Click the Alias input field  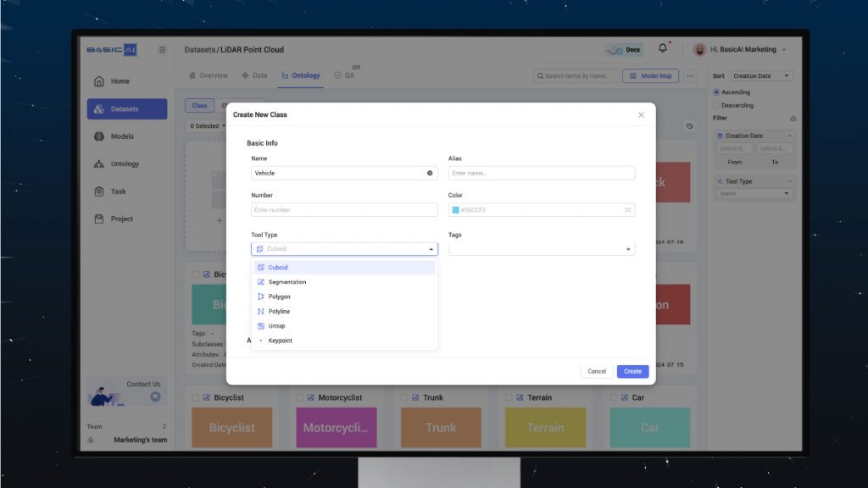tap(541, 173)
